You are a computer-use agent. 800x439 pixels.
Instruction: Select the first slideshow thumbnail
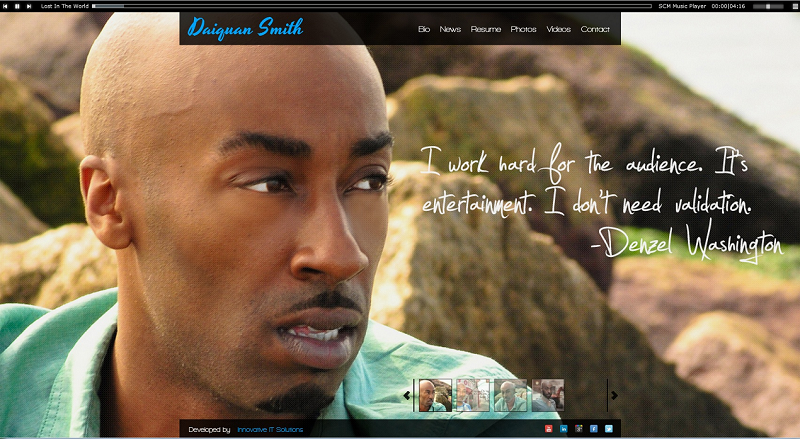click(435, 395)
